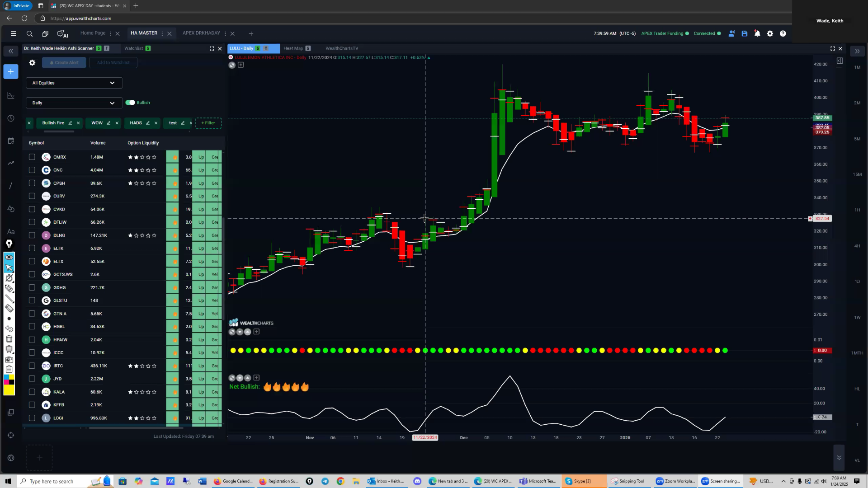Check the LOGI row checkbox
The height and width of the screenshot is (488, 868).
(x=32, y=418)
